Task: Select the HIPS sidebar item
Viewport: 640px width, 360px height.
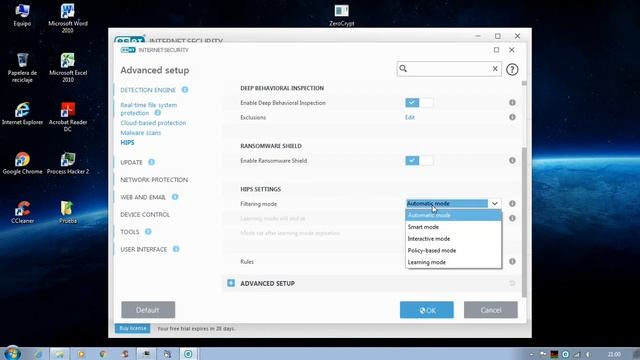Action: point(127,142)
